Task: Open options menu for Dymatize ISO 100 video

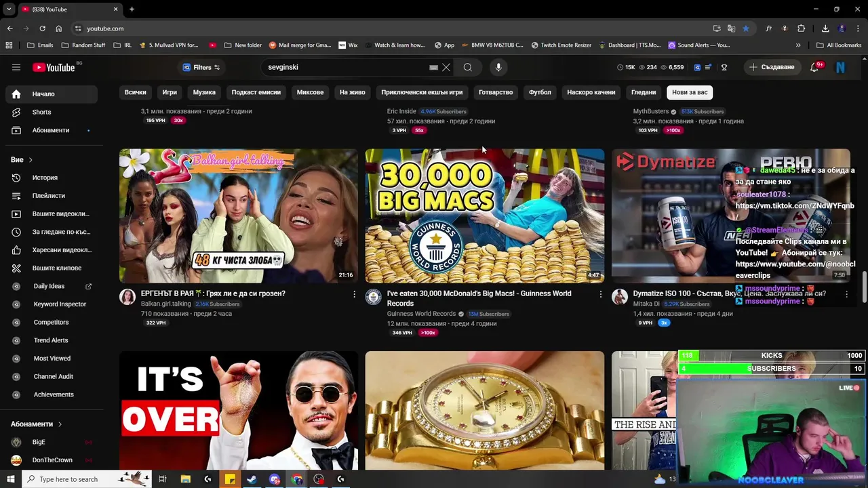Action: (846, 294)
